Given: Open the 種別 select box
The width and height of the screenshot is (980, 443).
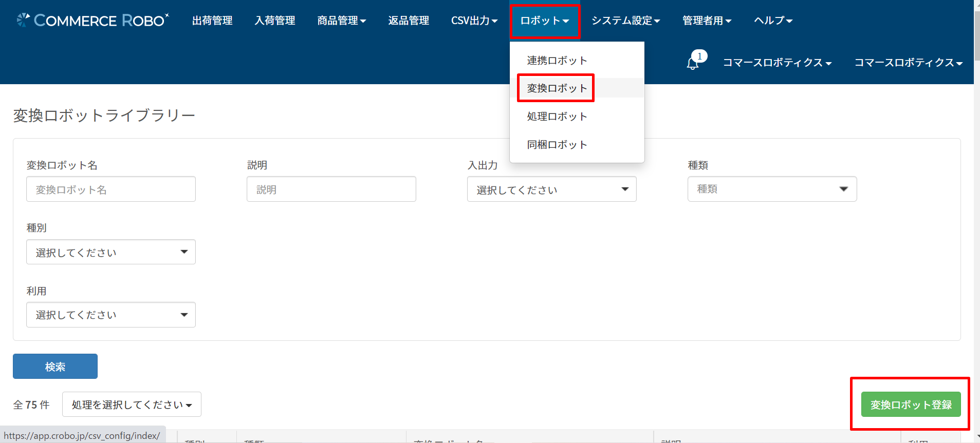Looking at the screenshot, I should 111,252.
